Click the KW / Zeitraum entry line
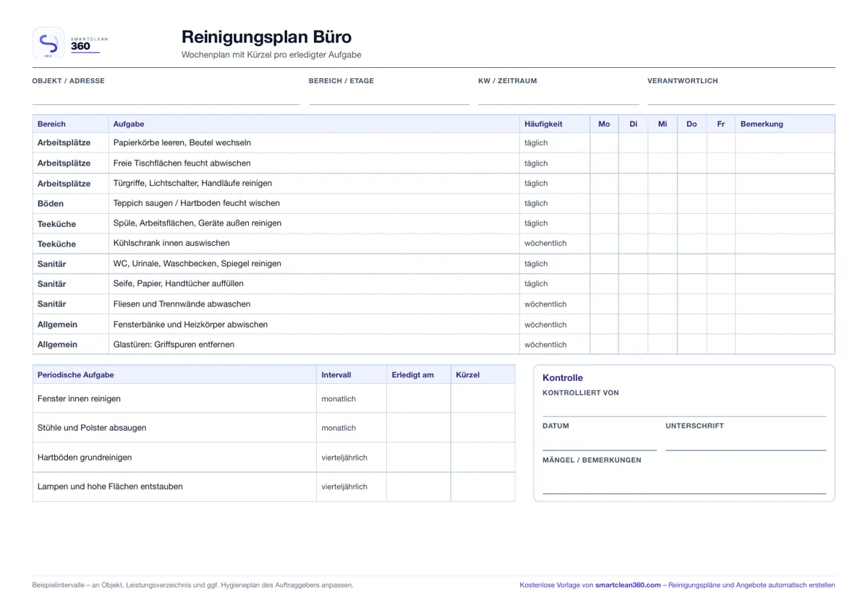 558,98
